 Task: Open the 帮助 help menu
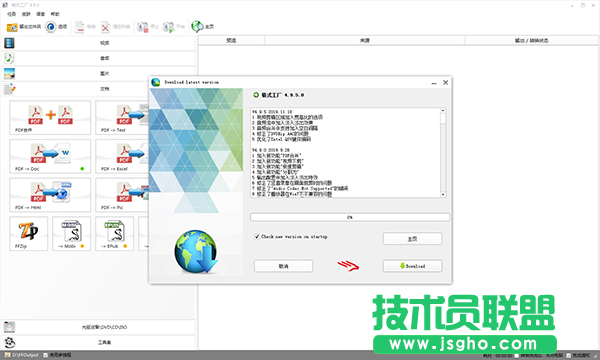click(x=55, y=14)
